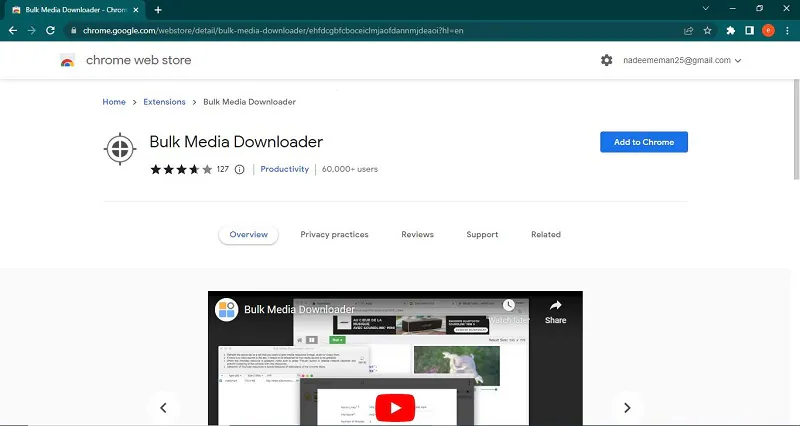
Task: Click the Bulk Media Downloader title heading
Action: point(236,142)
